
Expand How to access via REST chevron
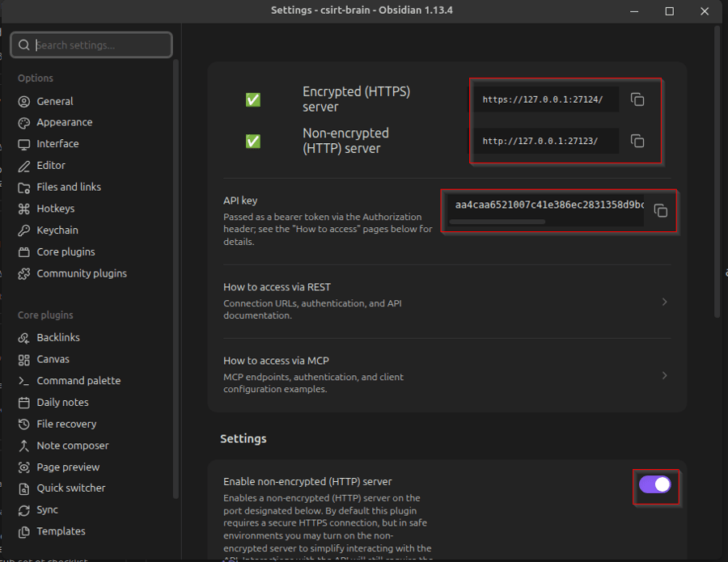664,302
